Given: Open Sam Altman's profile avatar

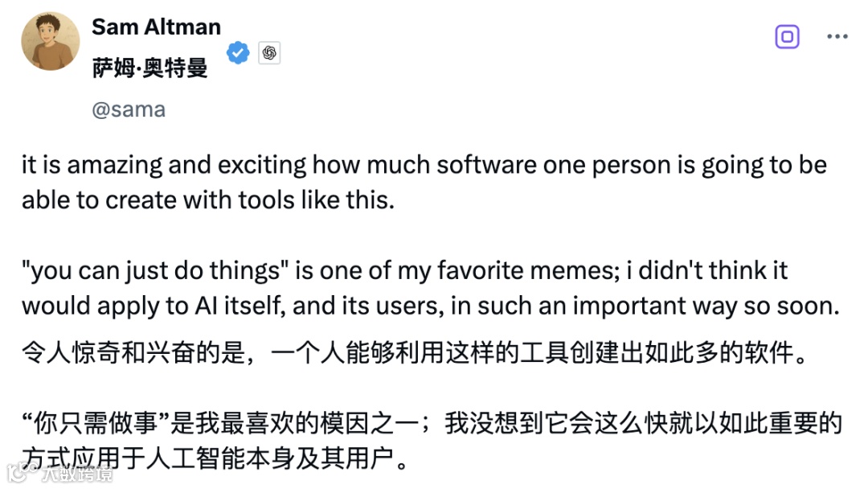Looking at the screenshot, I should click(x=50, y=41).
